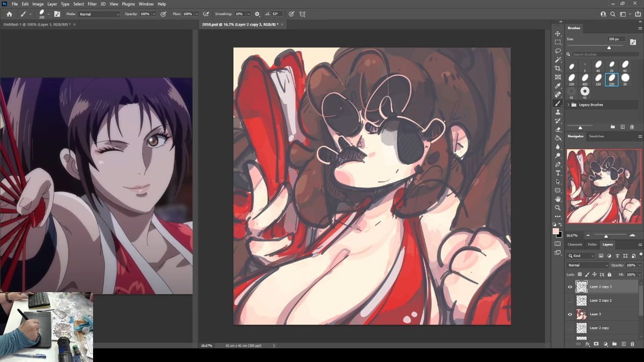Screen dimensions: 644x362
Task: Open the Layer menu
Action: [x=52, y=4]
